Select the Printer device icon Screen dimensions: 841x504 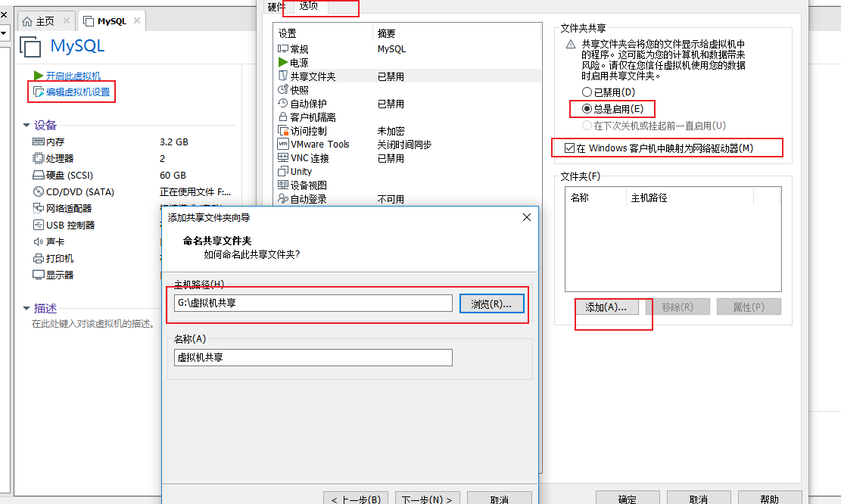tap(39, 259)
